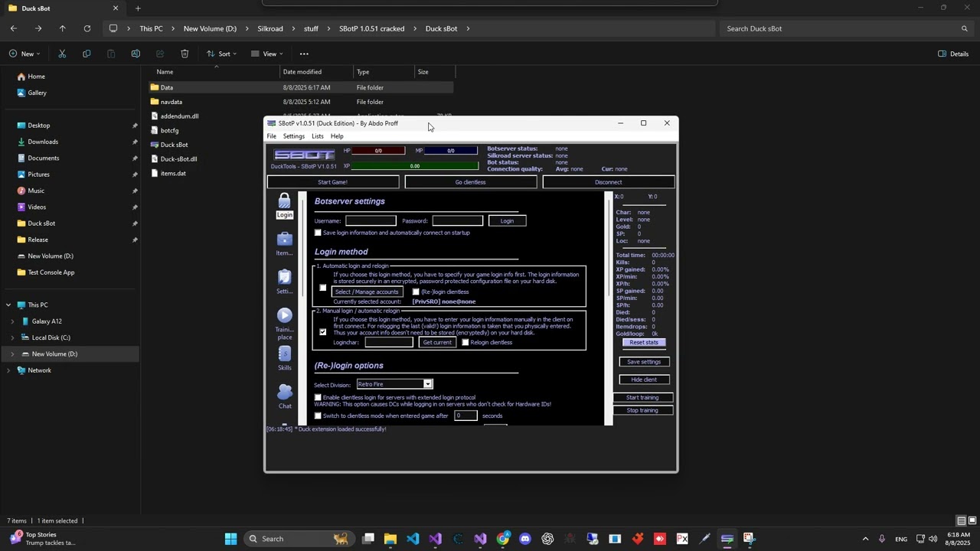This screenshot has width=980, height=551.
Task: Select automatic login and relogin method
Action: pyautogui.click(x=323, y=288)
